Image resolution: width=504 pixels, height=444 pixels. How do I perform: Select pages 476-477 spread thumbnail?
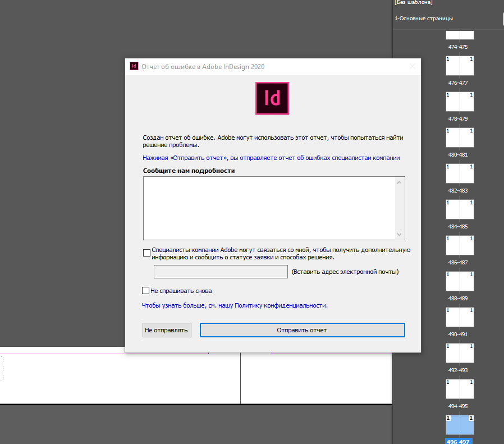pyautogui.click(x=460, y=66)
